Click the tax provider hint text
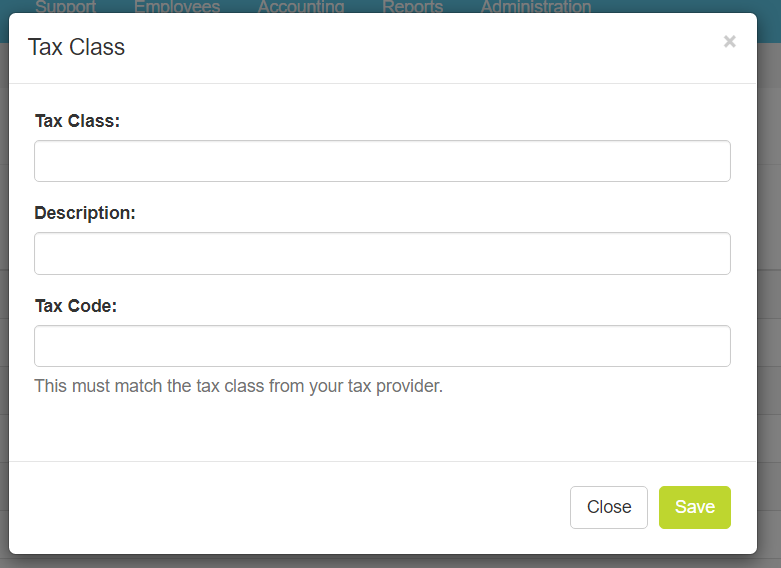Image resolution: width=781 pixels, height=568 pixels. tap(238, 385)
